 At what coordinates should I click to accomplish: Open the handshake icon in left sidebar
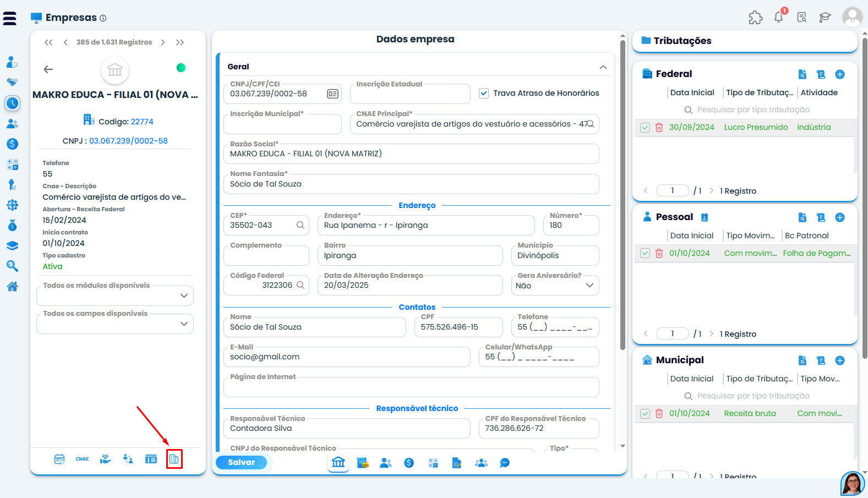coord(12,82)
